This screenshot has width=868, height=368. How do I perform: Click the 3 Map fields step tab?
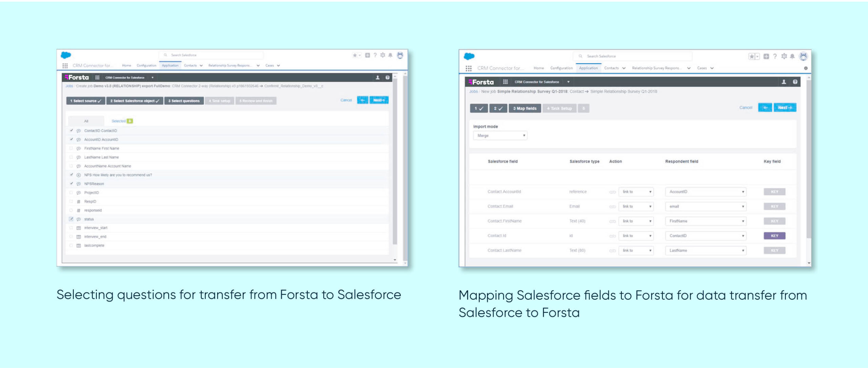coord(525,108)
